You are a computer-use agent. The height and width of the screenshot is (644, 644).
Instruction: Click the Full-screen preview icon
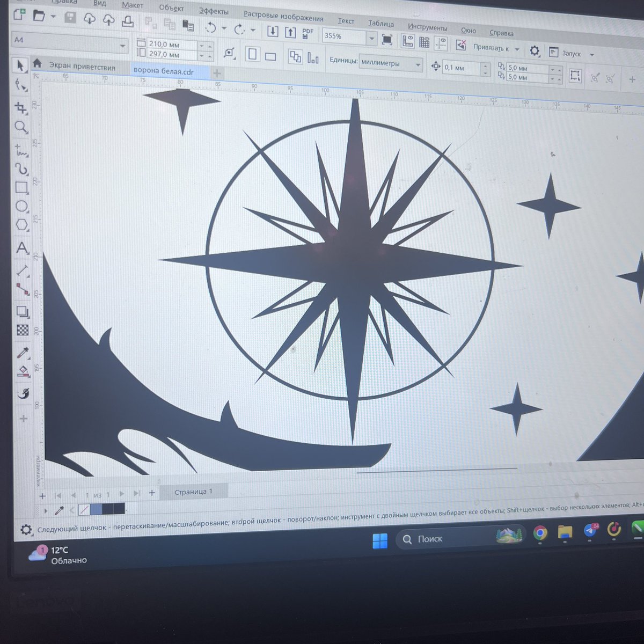[x=386, y=39]
